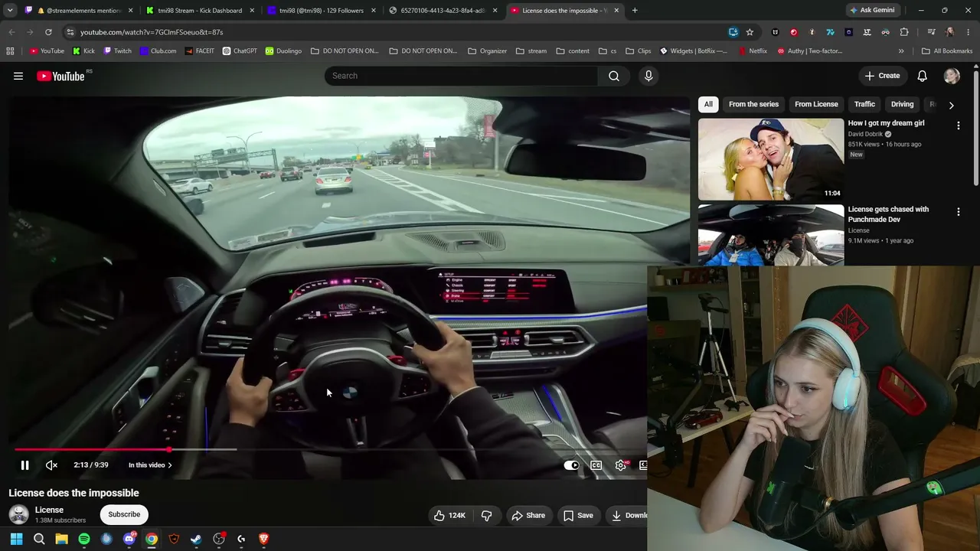This screenshot has height=551, width=980.
Task: Open options for How I got my dream girl
Action: pos(959,126)
